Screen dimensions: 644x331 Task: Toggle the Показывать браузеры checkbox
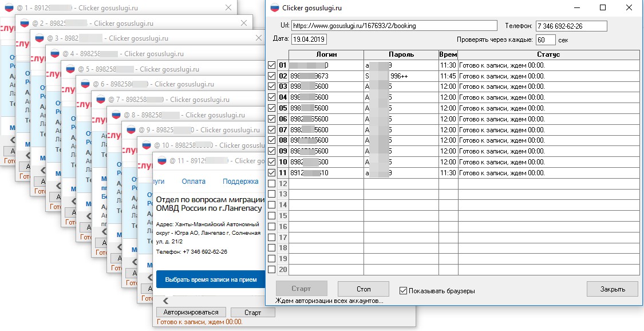[404, 291]
